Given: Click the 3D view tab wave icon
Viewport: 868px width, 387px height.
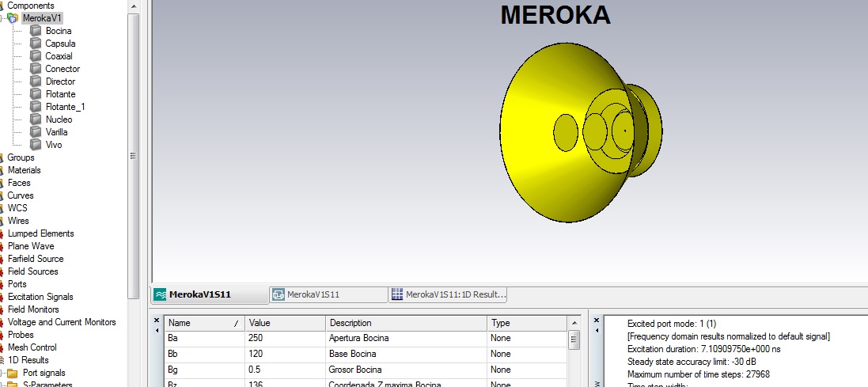Looking at the screenshot, I should tap(160, 294).
